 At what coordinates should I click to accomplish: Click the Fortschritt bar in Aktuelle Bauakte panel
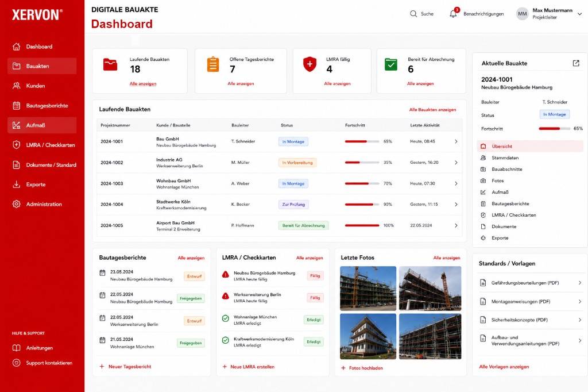pyautogui.click(x=554, y=129)
